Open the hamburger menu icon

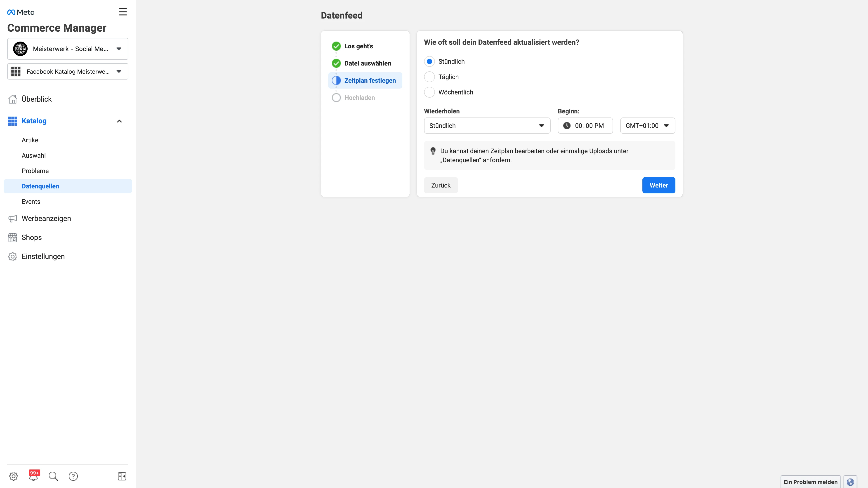point(123,12)
